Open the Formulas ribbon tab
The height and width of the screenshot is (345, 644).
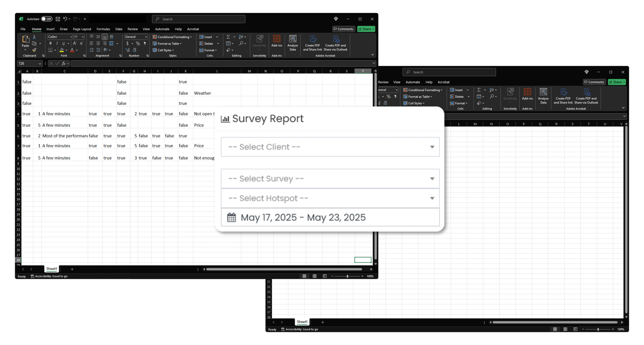[x=103, y=29]
